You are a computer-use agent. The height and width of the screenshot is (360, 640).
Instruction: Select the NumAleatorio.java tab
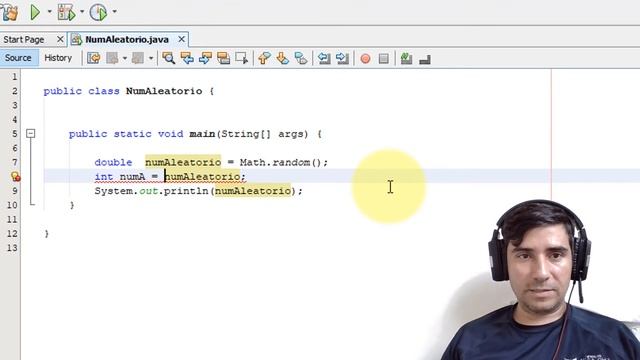[127, 40]
